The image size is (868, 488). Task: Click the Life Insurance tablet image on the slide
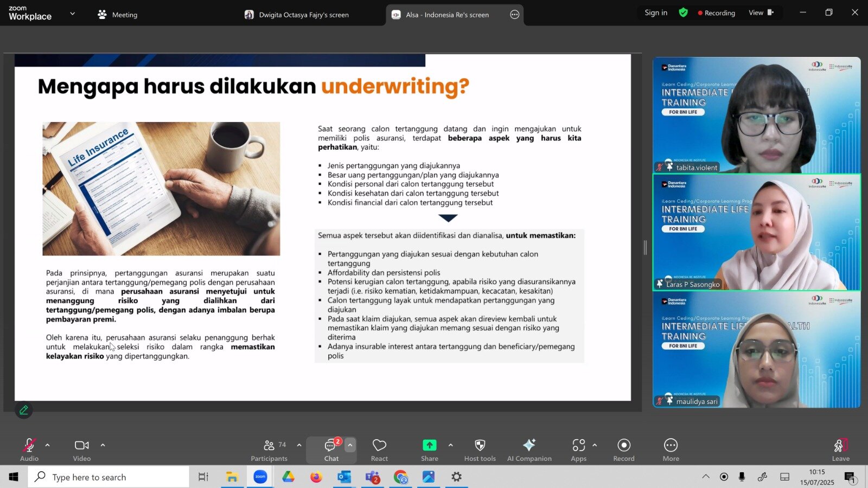pos(161,189)
